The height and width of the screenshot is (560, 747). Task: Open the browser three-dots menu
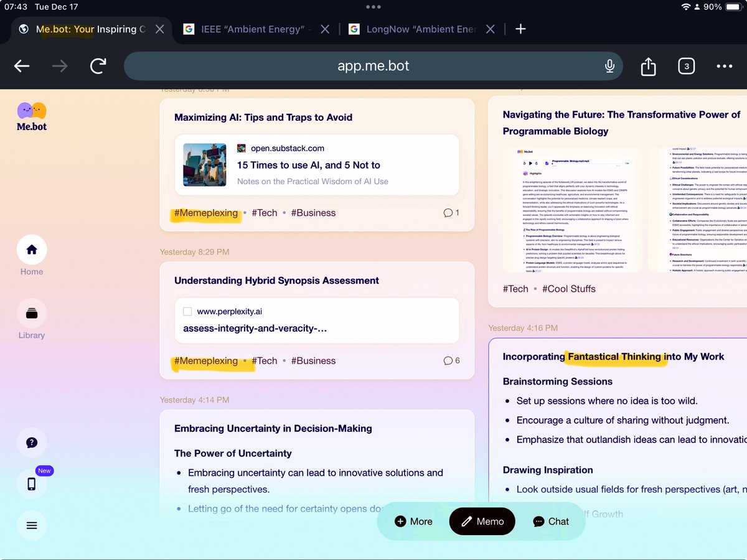(725, 66)
